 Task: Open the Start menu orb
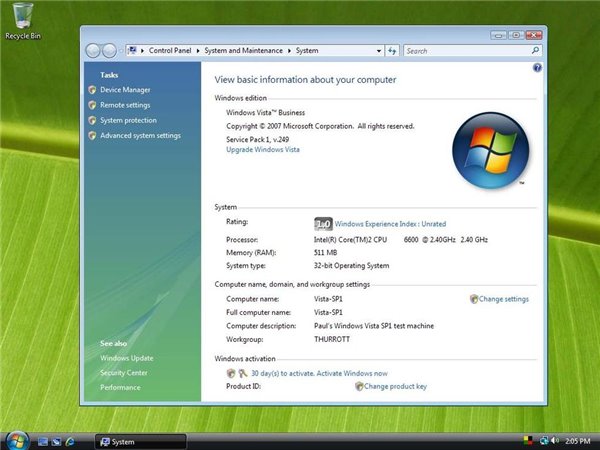(17, 440)
